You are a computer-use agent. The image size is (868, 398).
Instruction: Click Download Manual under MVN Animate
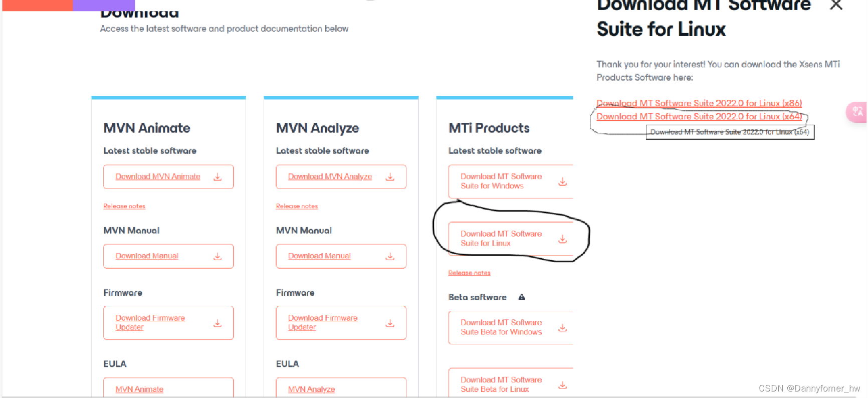click(x=146, y=256)
